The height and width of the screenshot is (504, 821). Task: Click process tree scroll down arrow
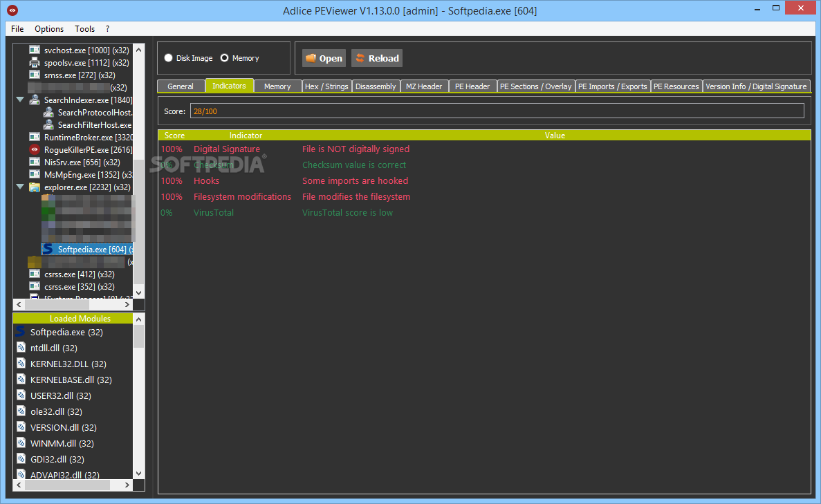[139, 292]
